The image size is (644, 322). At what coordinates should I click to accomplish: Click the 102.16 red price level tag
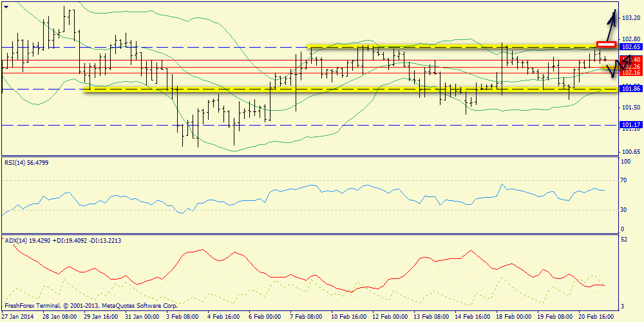point(630,73)
